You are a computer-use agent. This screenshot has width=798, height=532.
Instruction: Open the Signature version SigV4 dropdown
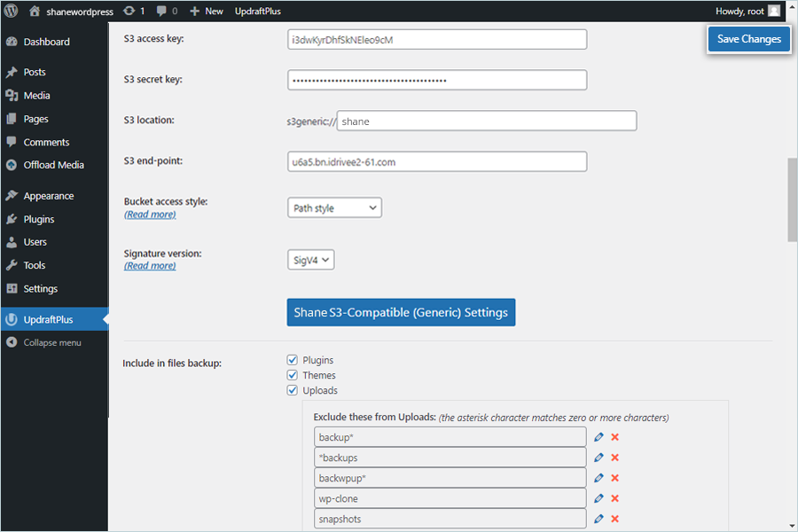[x=311, y=260]
